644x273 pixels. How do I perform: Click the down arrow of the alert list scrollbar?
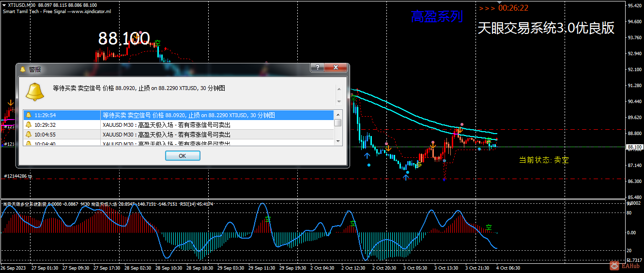338,141
